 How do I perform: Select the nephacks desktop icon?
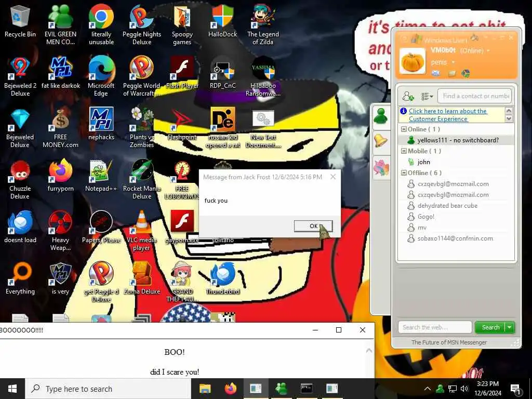pos(101,125)
